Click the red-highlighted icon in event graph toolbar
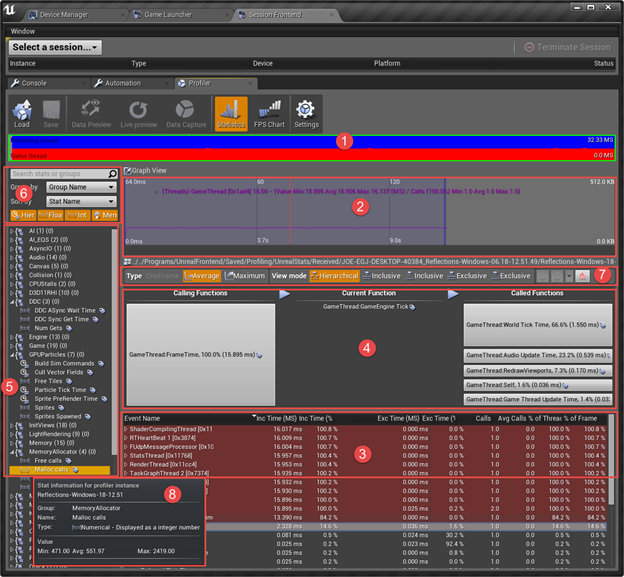Image resolution: width=624 pixels, height=577 pixels. (582, 276)
